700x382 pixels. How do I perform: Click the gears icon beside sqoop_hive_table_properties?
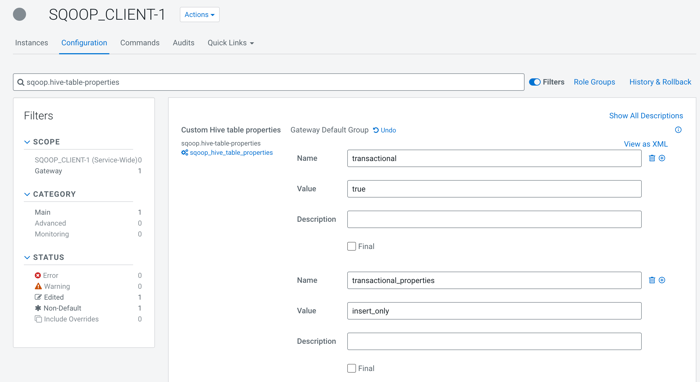pos(184,153)
